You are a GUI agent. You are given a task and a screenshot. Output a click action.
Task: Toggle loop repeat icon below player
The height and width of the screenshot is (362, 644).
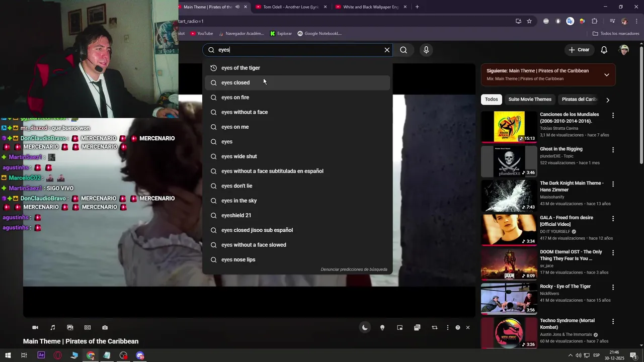pos(435,328)
